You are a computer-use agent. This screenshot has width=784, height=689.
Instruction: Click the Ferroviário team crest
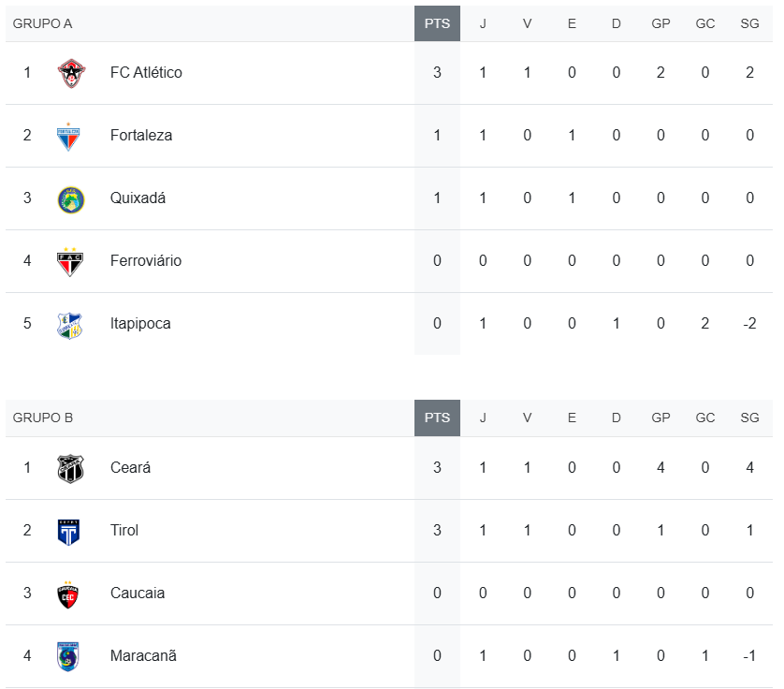(70, 261)
